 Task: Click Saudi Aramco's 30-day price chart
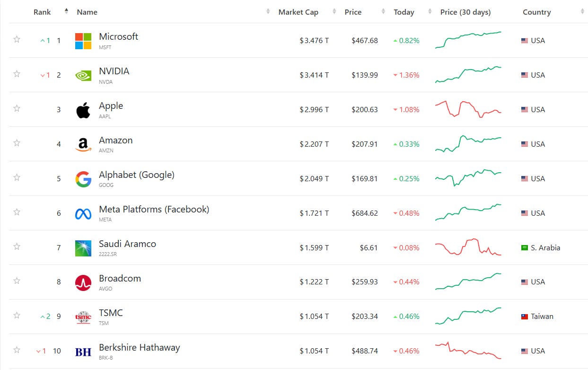[x=468, y=247]
